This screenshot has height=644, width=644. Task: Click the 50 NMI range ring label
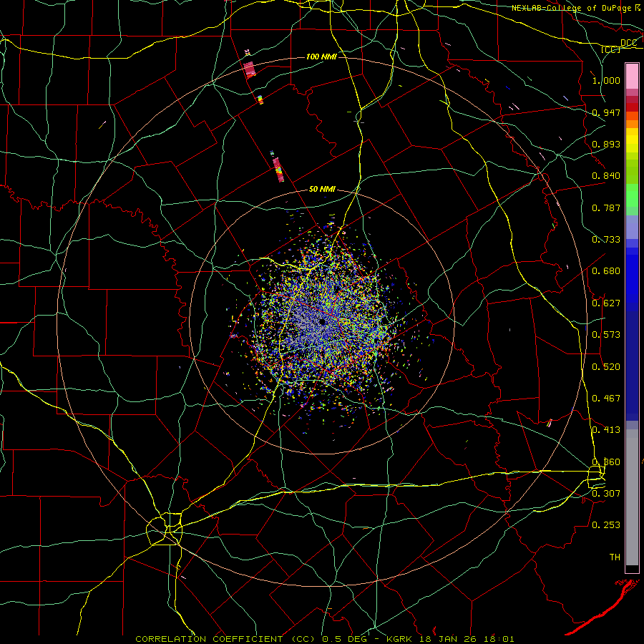pyautogui.click(x=322, y=190)
